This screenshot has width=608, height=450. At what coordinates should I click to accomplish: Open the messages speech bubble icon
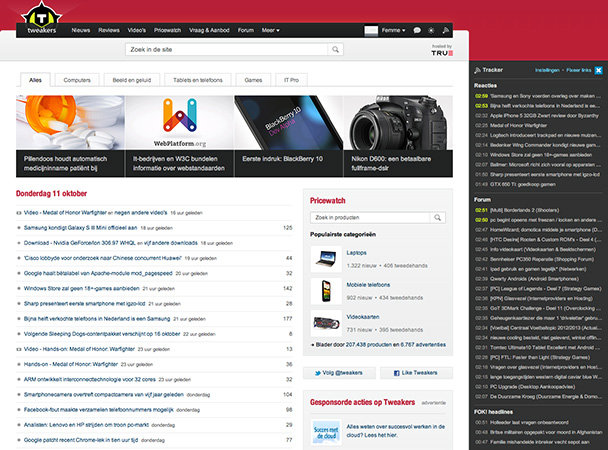coord(417,30)
